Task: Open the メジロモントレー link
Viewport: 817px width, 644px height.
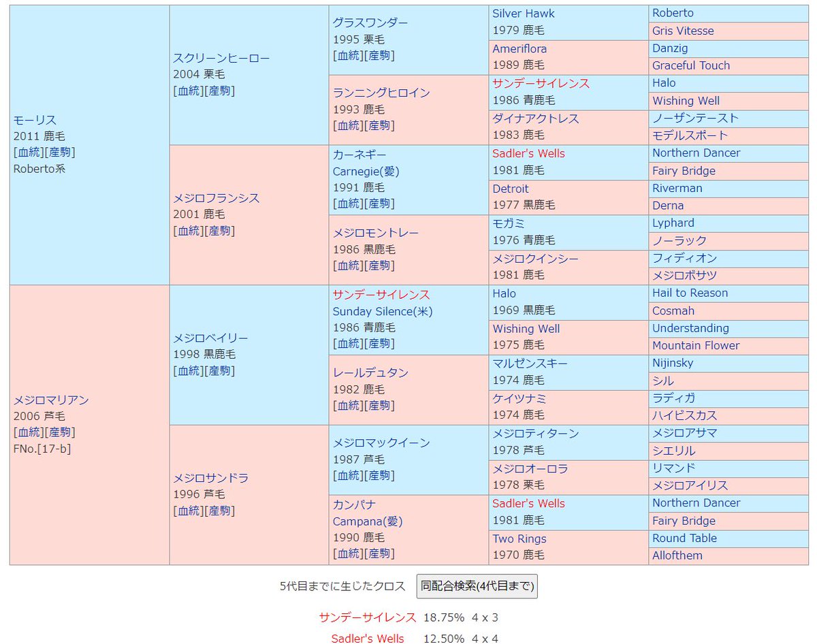Action: (376, 233)
